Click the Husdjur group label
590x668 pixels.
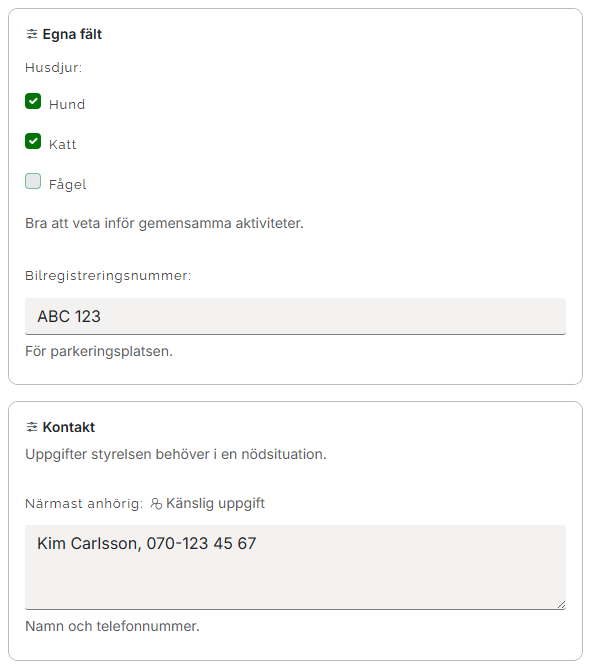pos(54,68)
